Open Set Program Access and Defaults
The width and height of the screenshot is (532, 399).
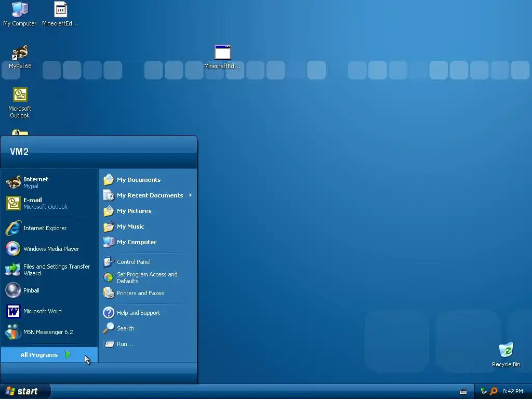148,277
